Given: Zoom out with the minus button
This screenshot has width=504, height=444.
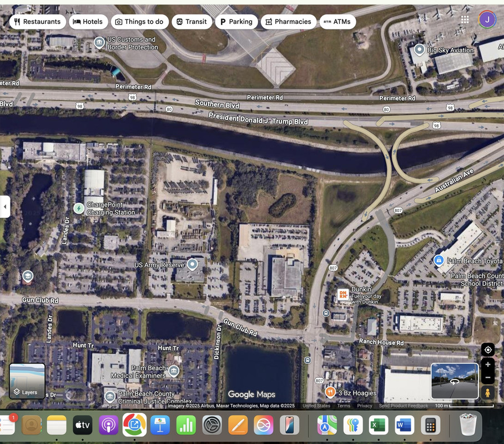Looking at the screenshot, I should pos(488,377).
